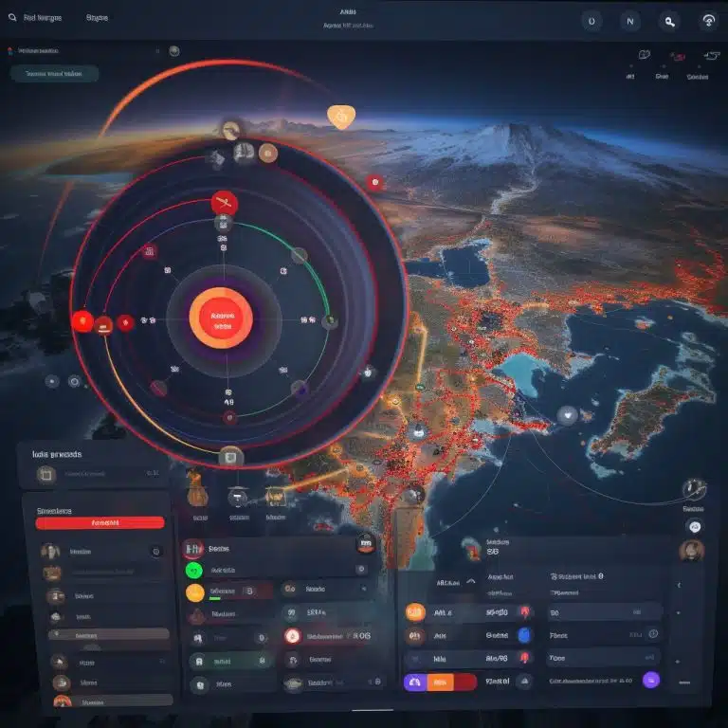The image size is (728, 728).
Task: Select the red slashed-circle node atop the dial
Action: coord(225,203)
